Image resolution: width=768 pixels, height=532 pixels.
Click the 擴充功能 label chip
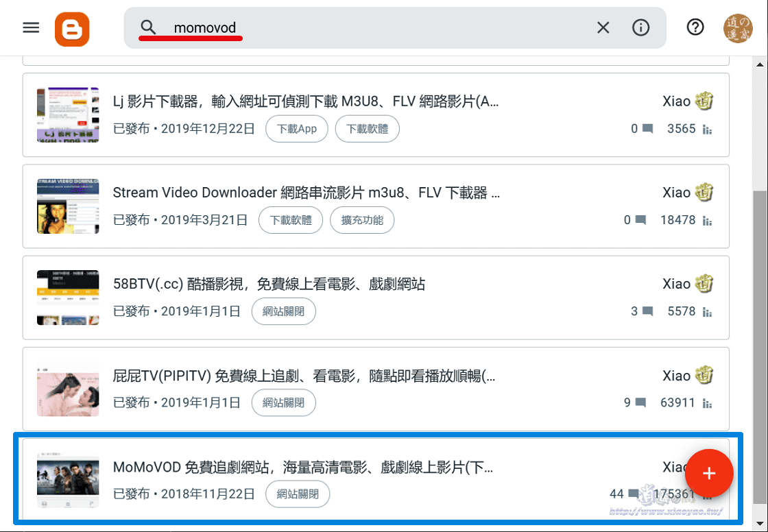[x=362, y=220]
